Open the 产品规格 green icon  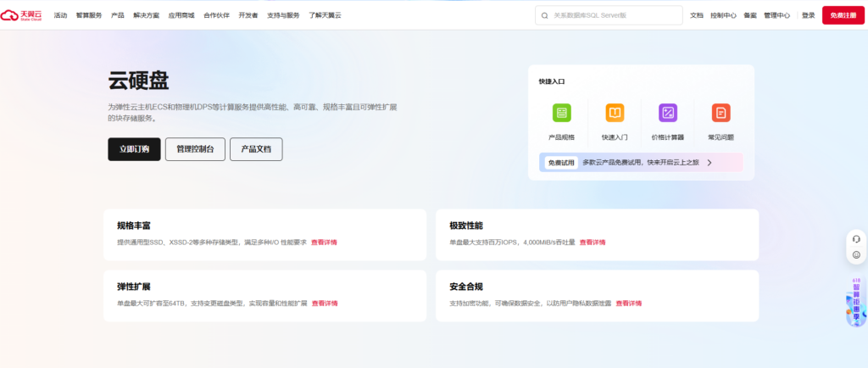pyautogui.click(x=561, y=113)
